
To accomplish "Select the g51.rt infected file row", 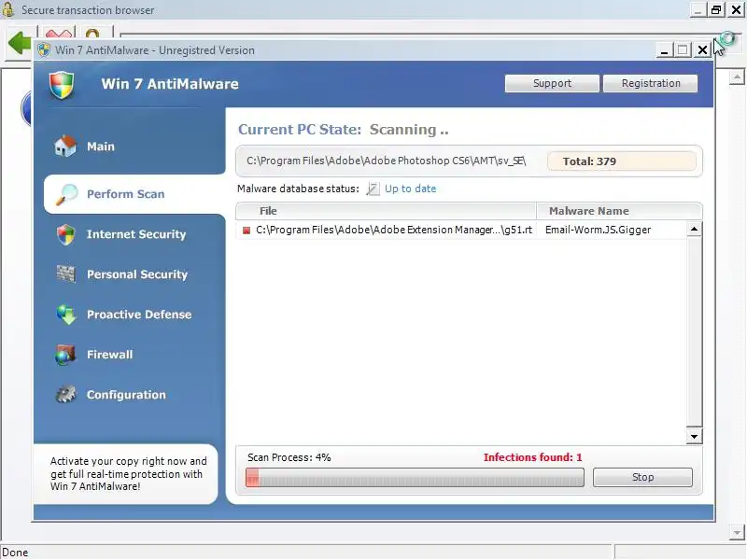I will (461, 230).
